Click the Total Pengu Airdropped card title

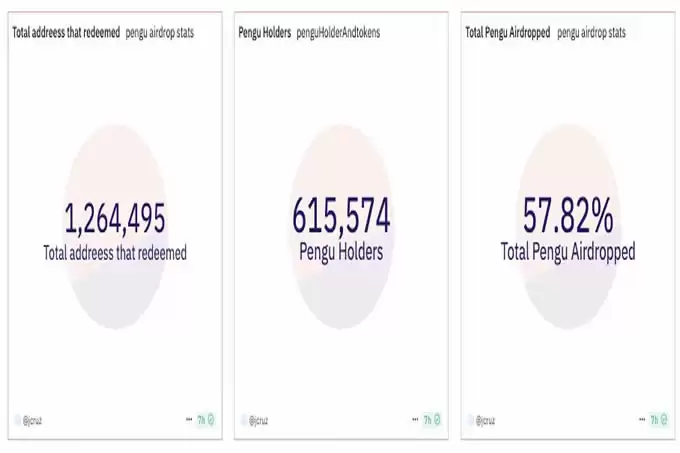click(x=508, y=33)
